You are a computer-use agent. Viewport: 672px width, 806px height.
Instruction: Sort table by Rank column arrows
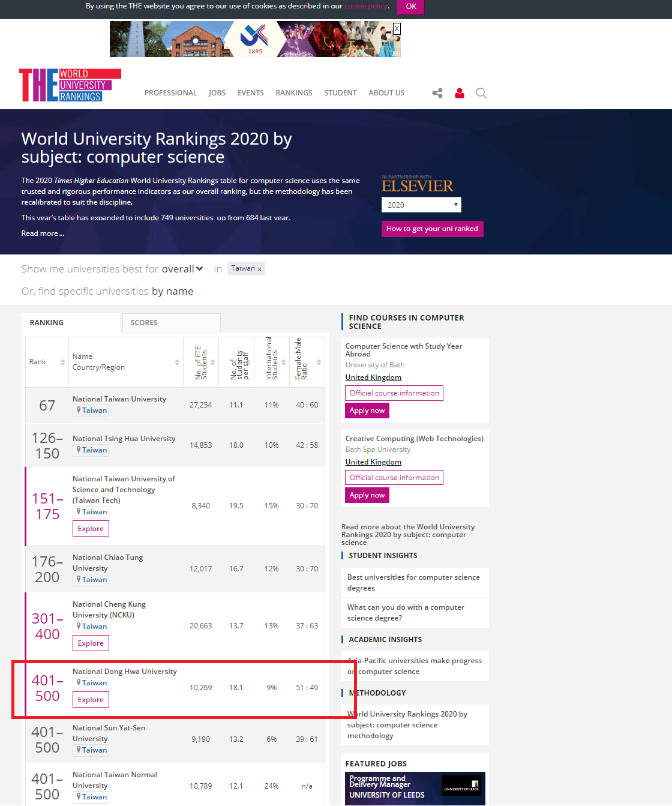(x=62, y=362)
